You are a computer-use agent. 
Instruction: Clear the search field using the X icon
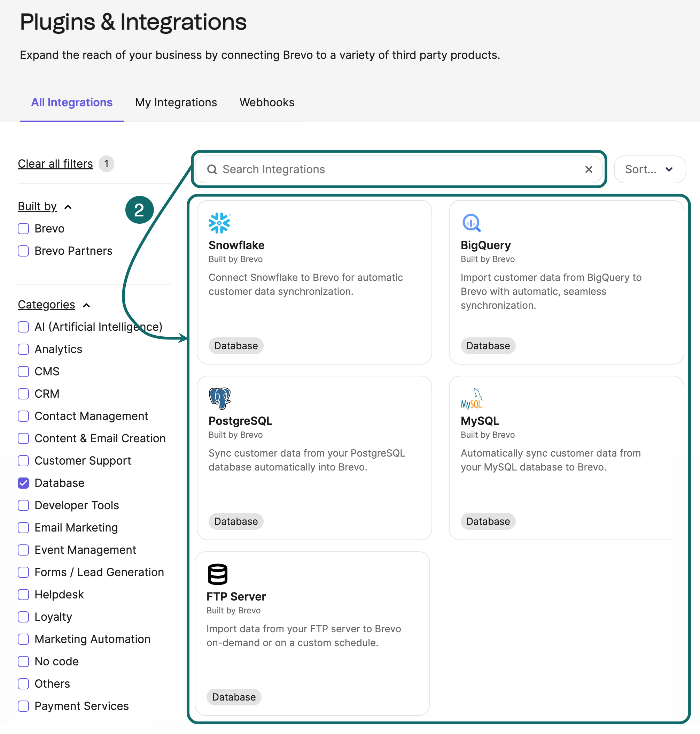coord(589,169)
